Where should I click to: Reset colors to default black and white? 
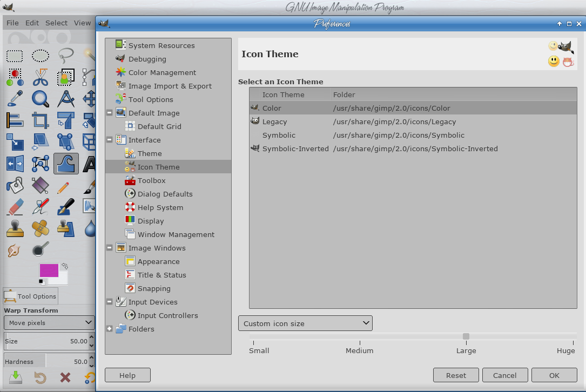coord(42,282)
